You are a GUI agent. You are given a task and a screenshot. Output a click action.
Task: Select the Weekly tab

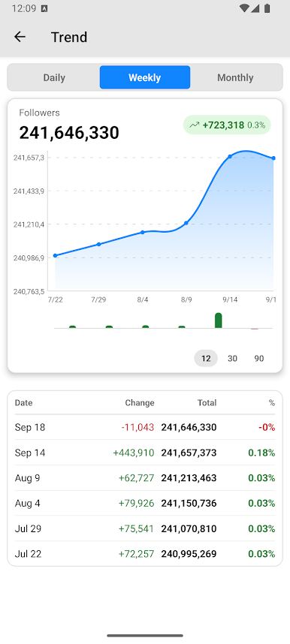click(145, 77)
